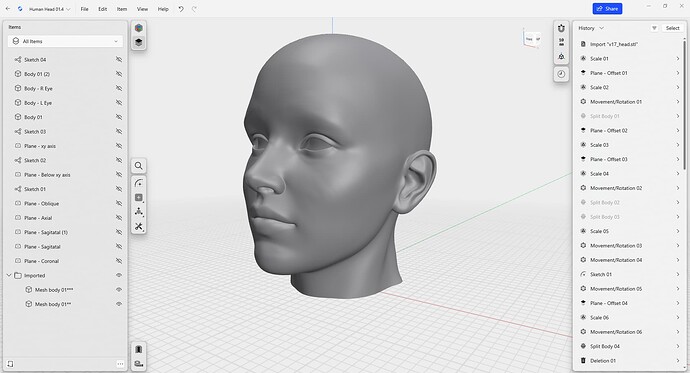Screen dimensions: 690x373
Task: Open the search tool in viewport toolbar
Action: coord(139,166)
